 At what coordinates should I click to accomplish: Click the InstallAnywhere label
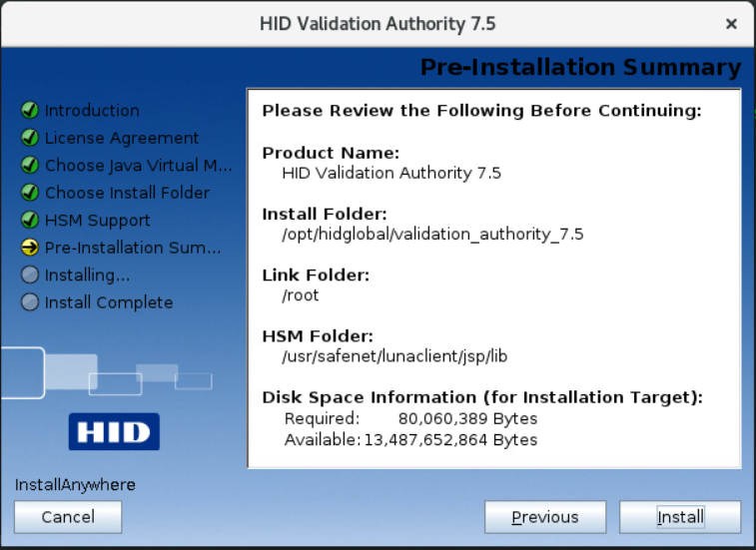tap(75, 485)
